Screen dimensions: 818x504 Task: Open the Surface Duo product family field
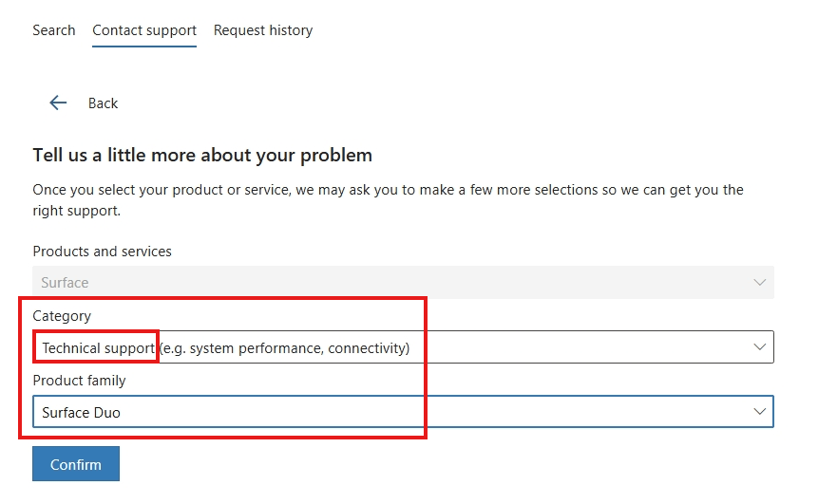[403, 412]
